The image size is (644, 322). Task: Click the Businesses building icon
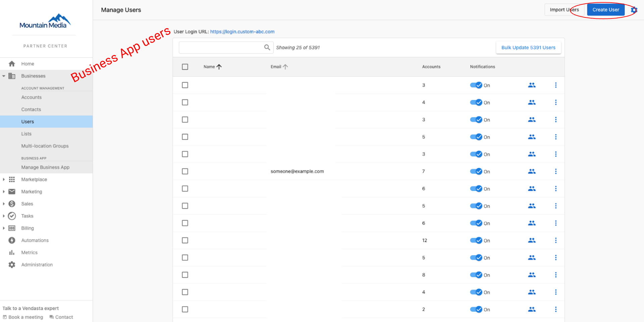[12, 76]
